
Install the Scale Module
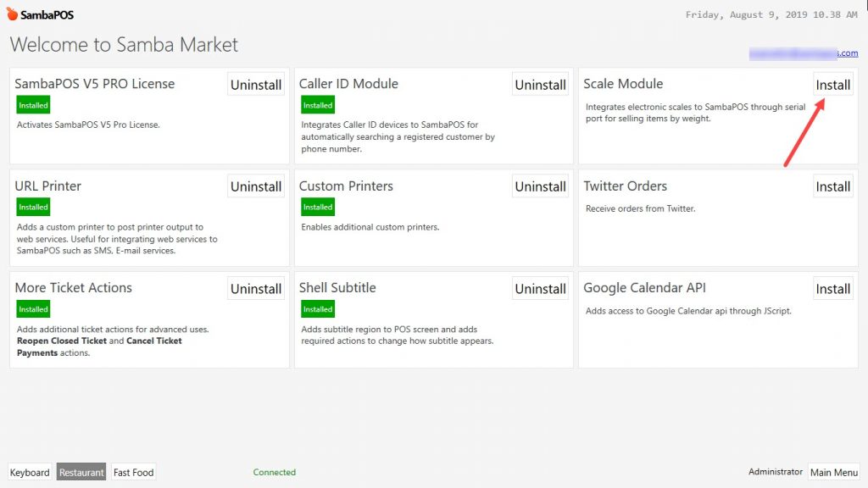[x=832, y=85]
